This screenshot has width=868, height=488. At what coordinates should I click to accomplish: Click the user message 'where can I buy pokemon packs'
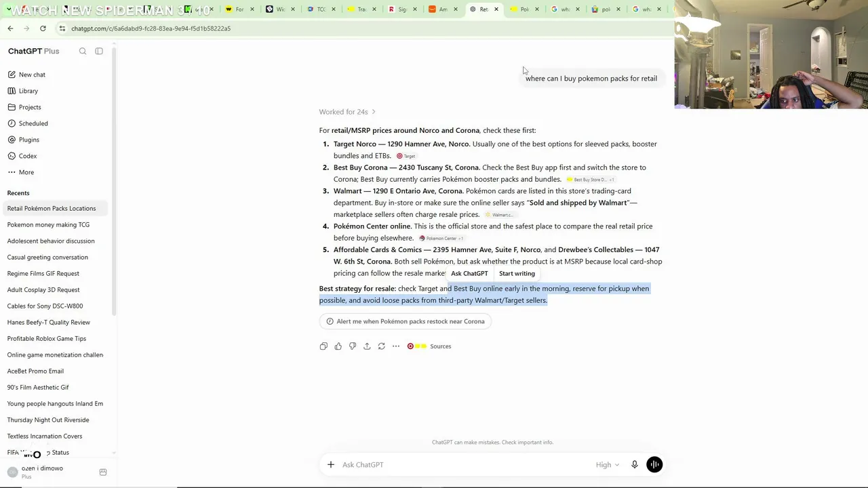(591, 79)
